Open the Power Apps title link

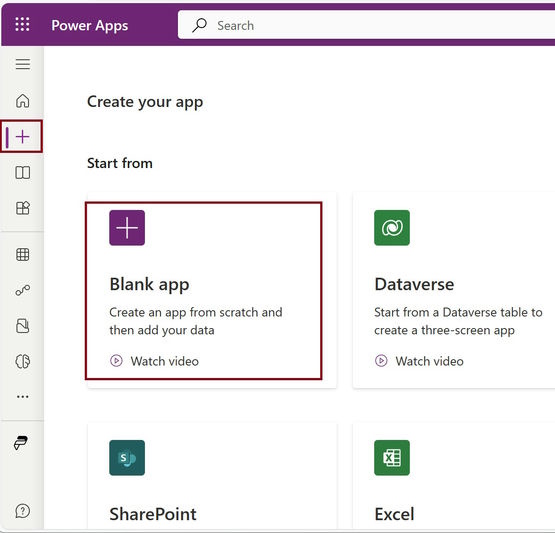click(90, 25)
